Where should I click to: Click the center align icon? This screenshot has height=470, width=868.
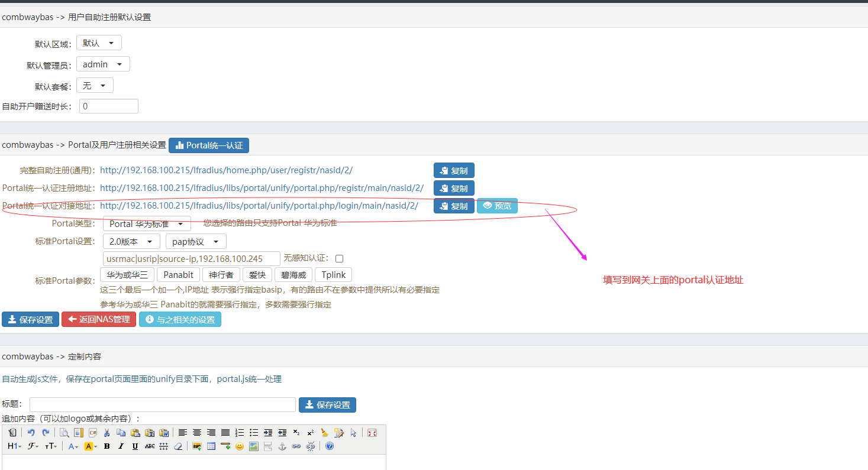(x=197, y=433)
